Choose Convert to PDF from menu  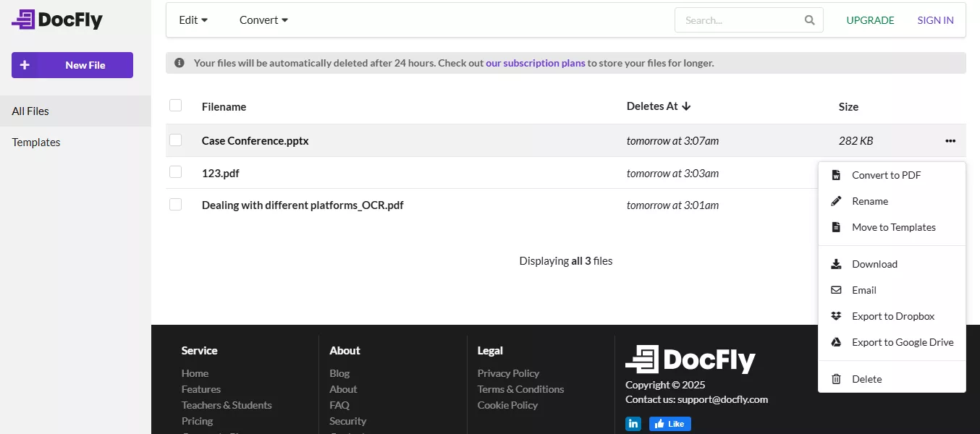coord(886,175)
